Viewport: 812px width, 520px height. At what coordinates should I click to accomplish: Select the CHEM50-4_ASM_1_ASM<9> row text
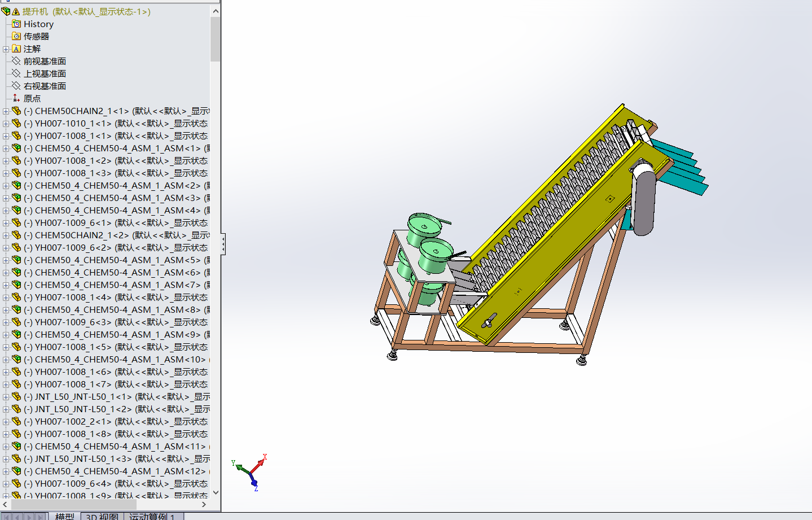pyautogui.click(x=117, y=334)
